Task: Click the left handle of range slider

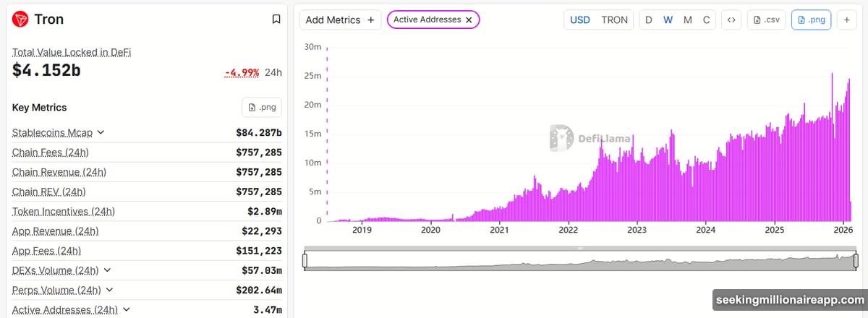Action: click(x=305, y=260)
